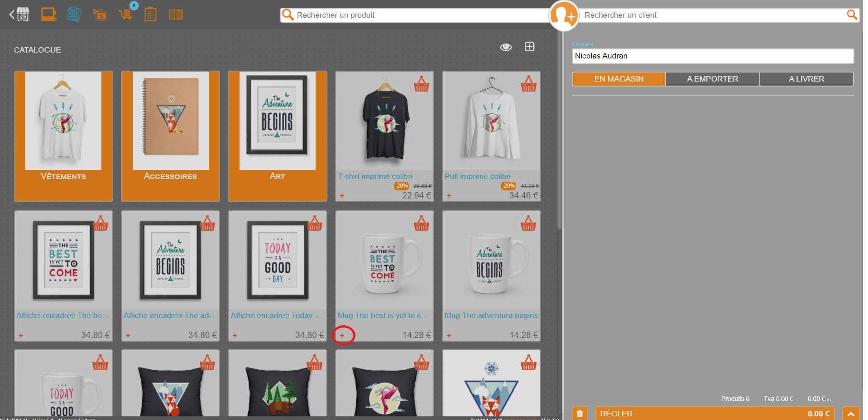Expand details of Pull imprimé colibri

[x=449, y=196]
